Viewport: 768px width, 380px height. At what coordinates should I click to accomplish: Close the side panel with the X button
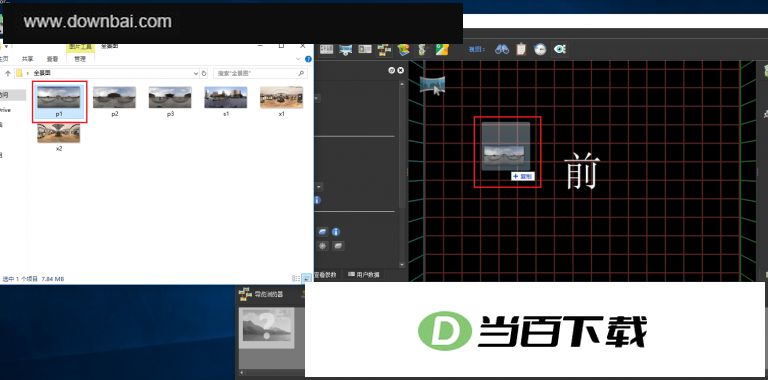401,71
